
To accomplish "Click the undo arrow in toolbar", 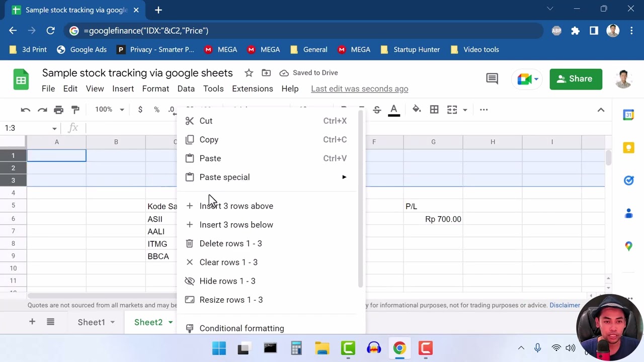I will pyautogui.click(x=26, y=110).
